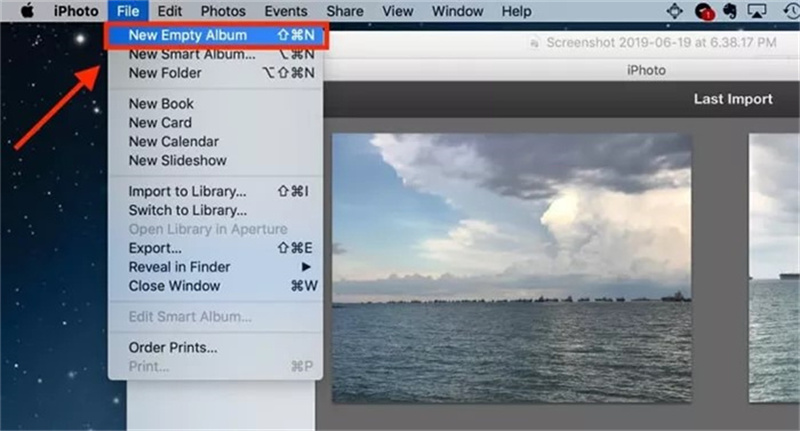
Task: Open the Window menu
Action: [458, 11]
